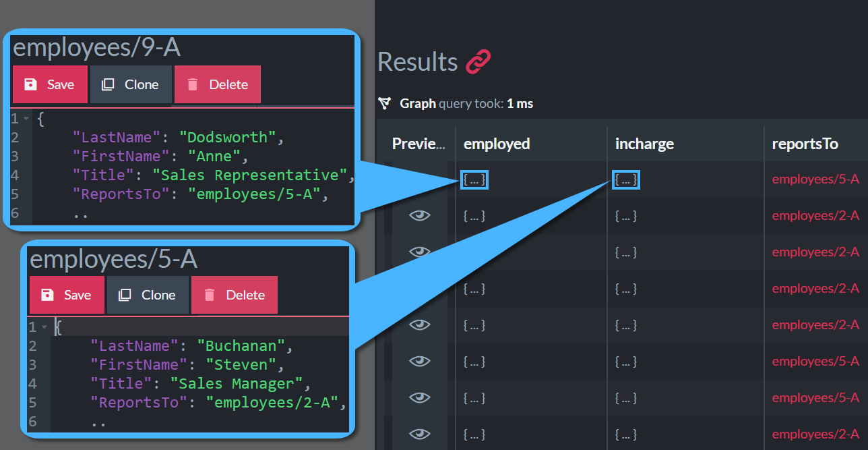Toggle preview eye in row with second employees/5-A
The image size is (868, 450).
click(x=420, y=361)
